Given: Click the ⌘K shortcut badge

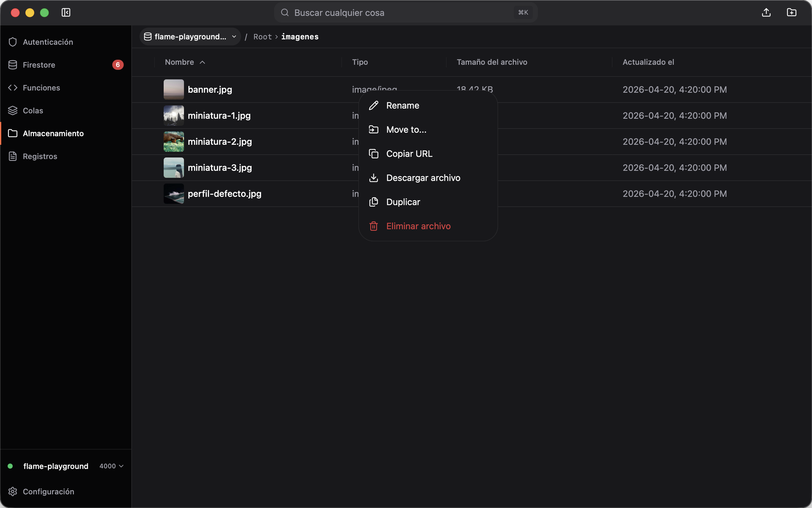Looking at the screenshot, I should 523,12.
